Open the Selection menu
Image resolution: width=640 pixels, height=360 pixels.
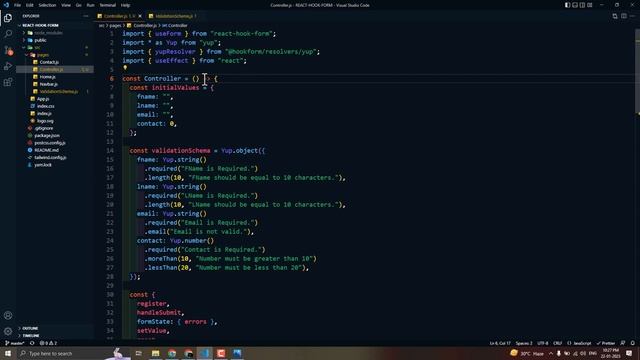pyautogui.click(x=47, y=5)
